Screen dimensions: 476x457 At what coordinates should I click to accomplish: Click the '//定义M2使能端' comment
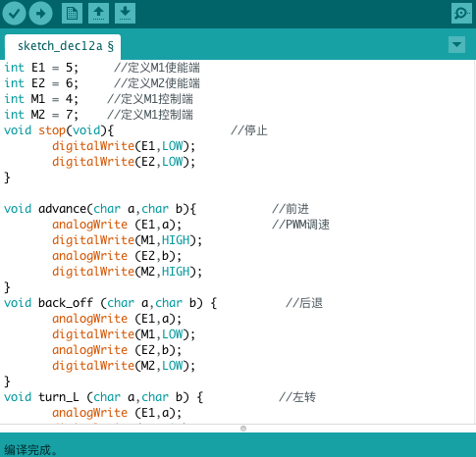[x=157, y=83]
